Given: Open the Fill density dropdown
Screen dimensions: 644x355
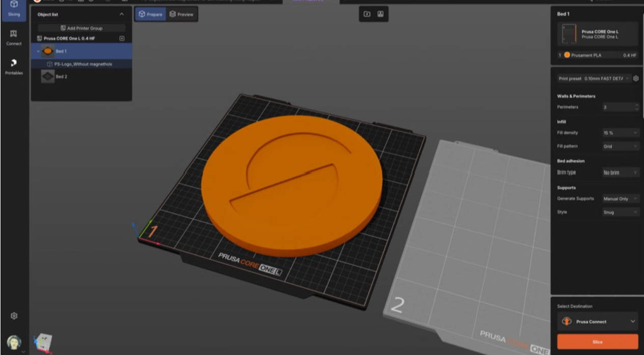Looking at the screenshot, I should pyautogui.click(x=621, y=133).
